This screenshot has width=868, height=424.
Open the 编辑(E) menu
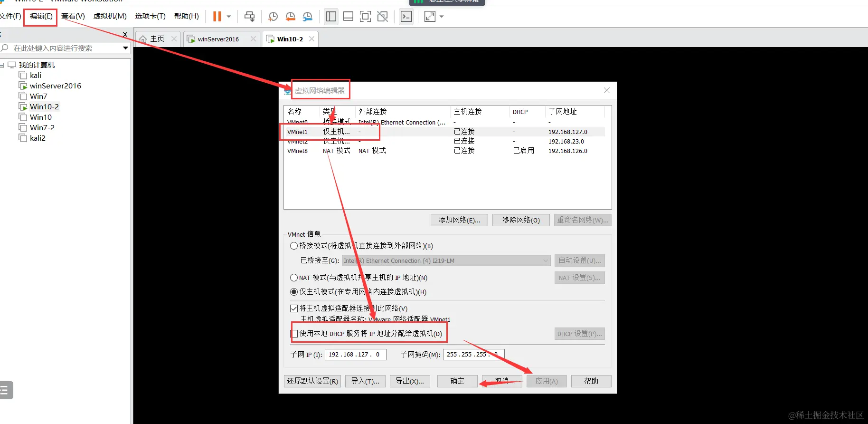[x=41, y=16]
